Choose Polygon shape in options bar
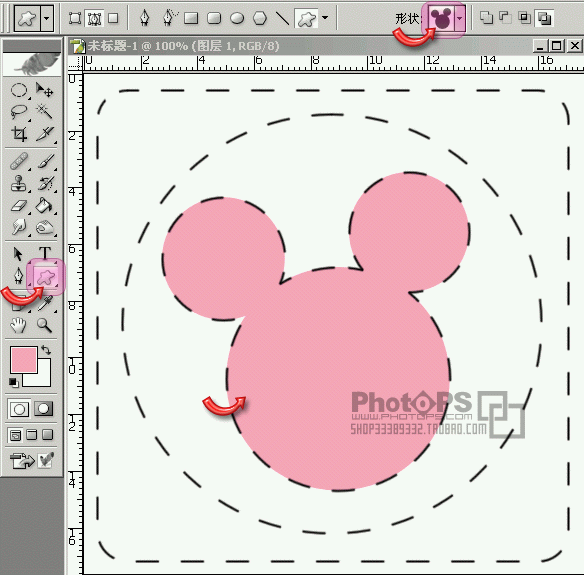The image size is (584, 575). tap(260, 18)
